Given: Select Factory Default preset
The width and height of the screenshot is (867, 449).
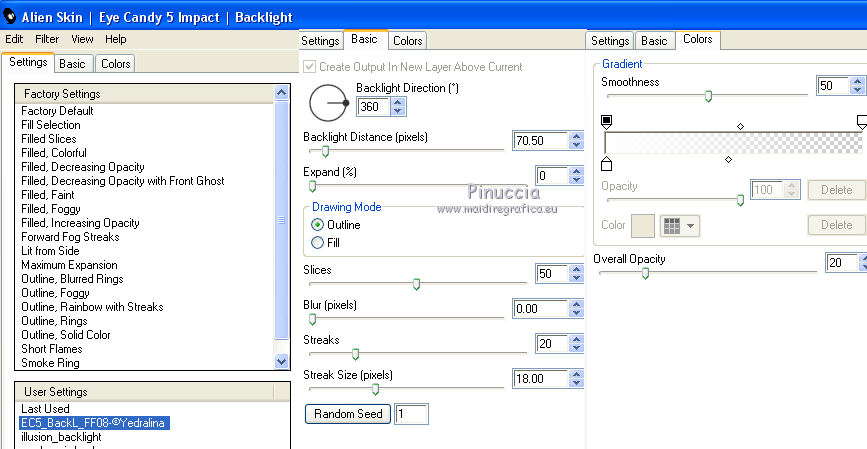Looking at the screenshot, I should [58, 111].
